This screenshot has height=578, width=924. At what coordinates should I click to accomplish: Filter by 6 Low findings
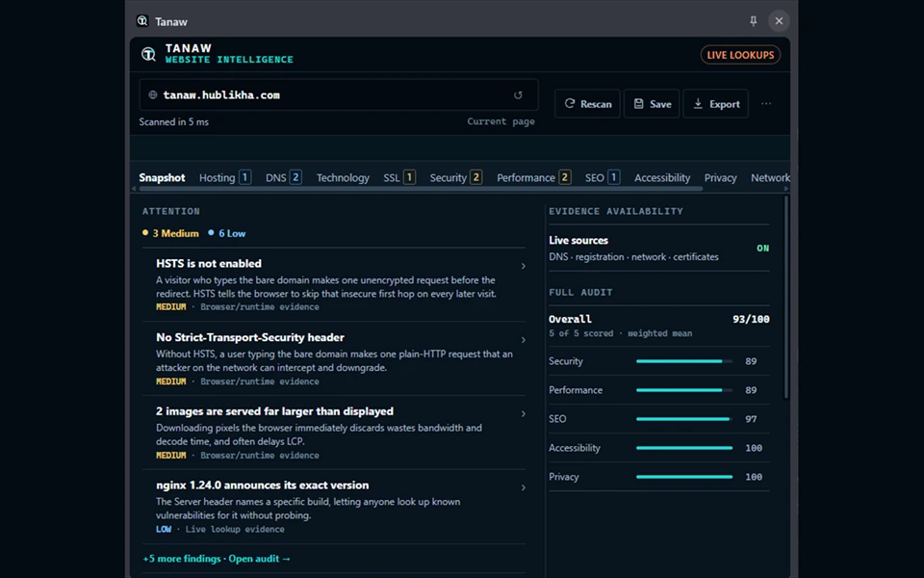coord(227,233)
